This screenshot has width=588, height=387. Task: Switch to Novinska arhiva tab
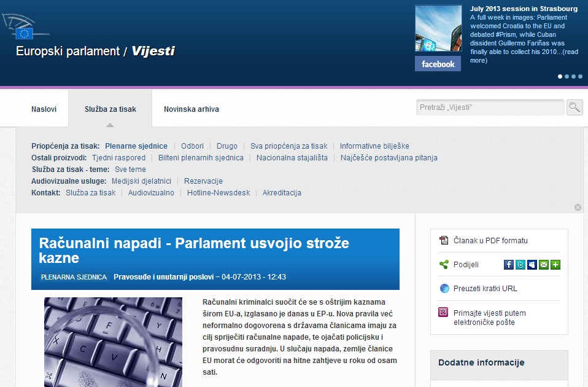click(191, 109)
